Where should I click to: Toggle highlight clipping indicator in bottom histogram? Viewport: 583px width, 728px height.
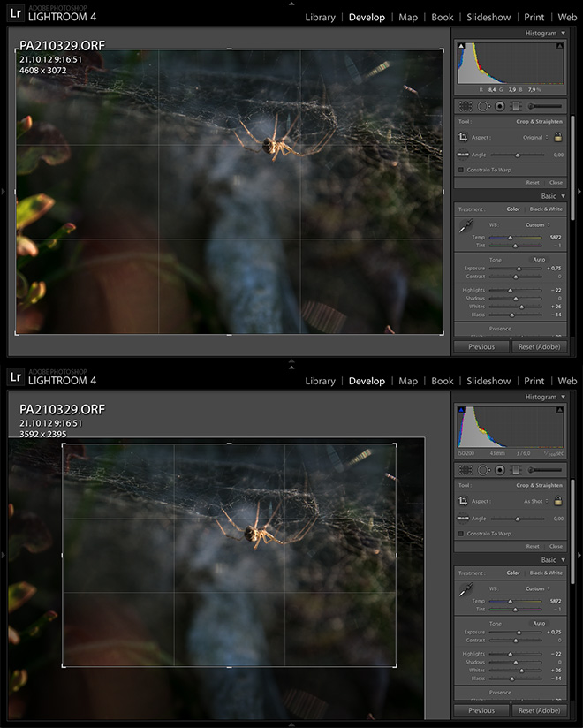[560, 410]
